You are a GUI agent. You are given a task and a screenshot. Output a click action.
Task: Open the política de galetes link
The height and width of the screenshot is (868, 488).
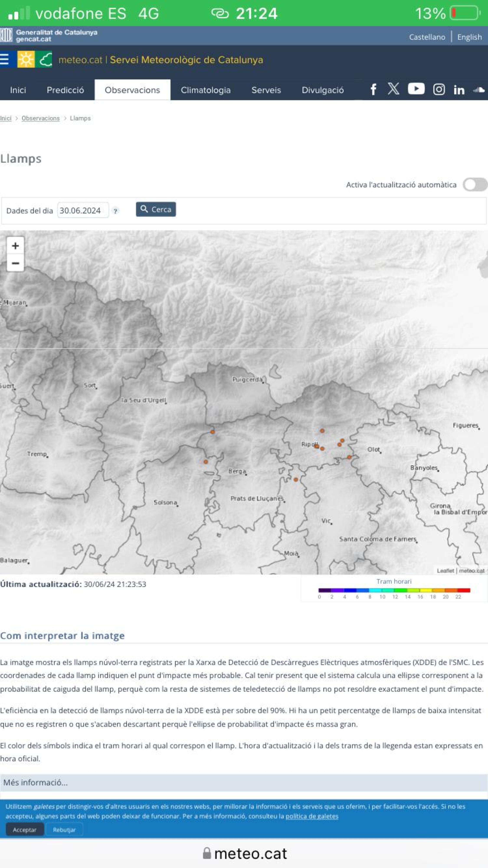(312, 816)
